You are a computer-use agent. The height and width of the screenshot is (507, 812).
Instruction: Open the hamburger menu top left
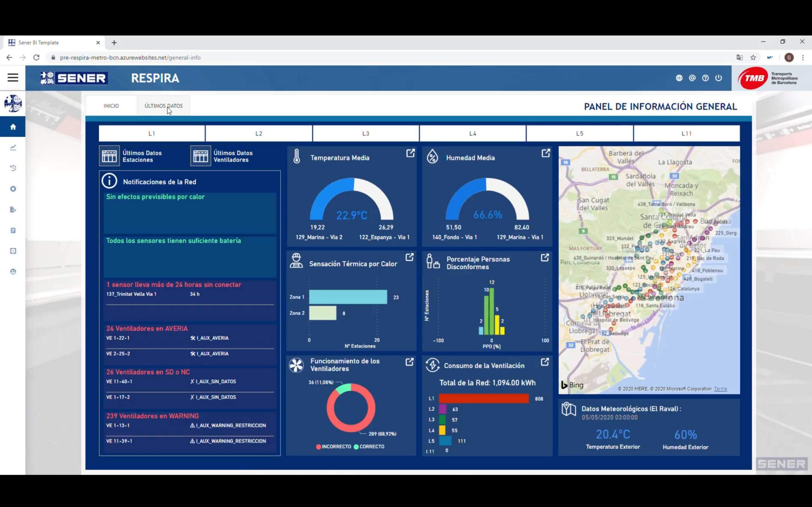pyautogui.click(x=12, y=77)
